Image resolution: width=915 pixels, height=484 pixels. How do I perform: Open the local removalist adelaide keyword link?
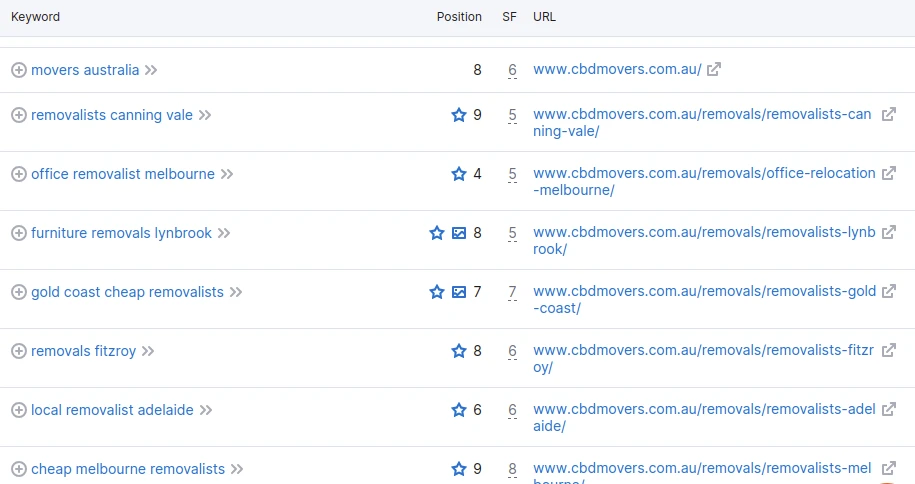tap(112, 410)
